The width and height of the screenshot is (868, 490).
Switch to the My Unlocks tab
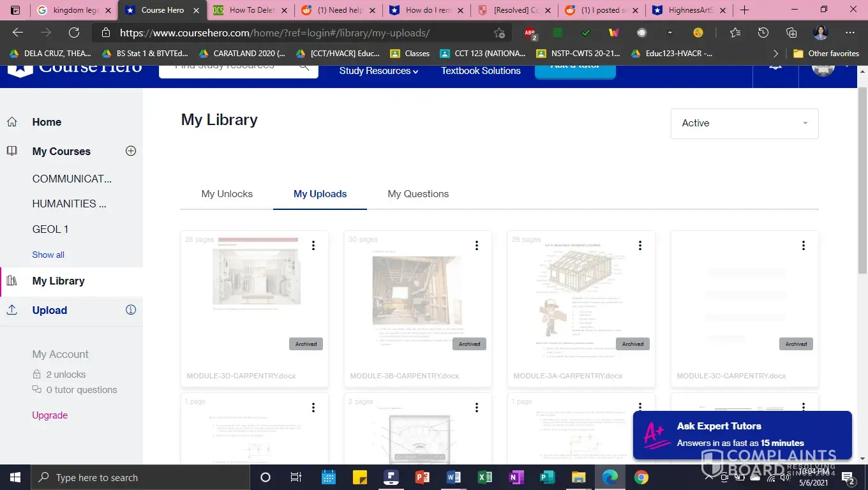[227, 194]
